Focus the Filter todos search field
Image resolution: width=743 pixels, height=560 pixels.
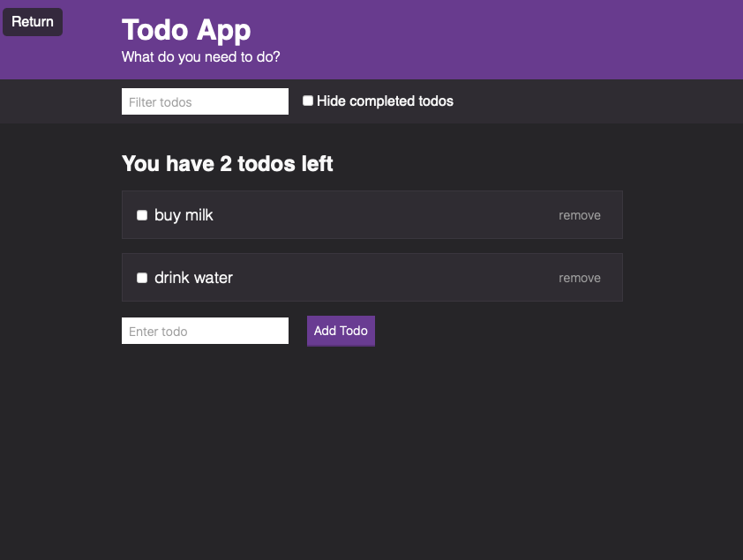(x=205, y=101)
